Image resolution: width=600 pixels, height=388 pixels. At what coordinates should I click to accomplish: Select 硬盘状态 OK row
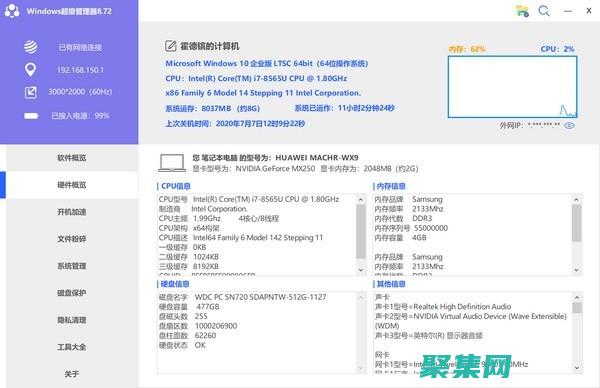click(182, 345)
